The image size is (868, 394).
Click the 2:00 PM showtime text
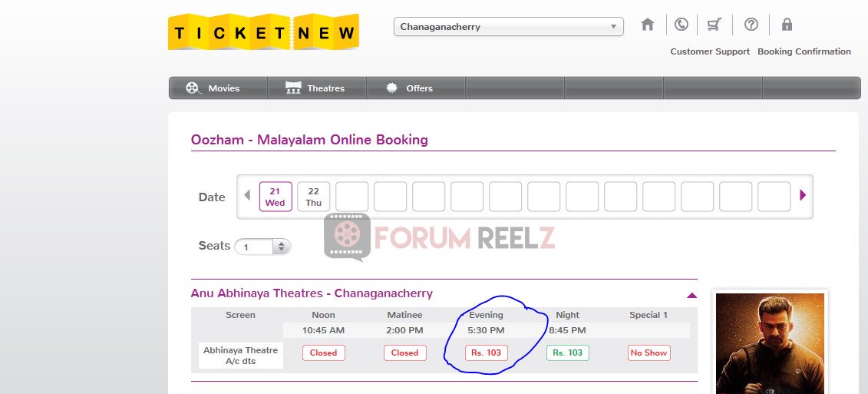pyautogui.click(x=404, y=331)
